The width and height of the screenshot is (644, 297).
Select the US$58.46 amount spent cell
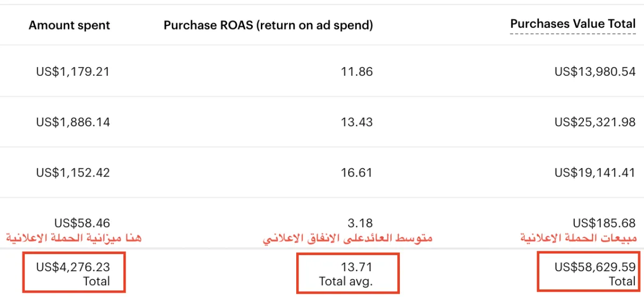pos(82,223)
